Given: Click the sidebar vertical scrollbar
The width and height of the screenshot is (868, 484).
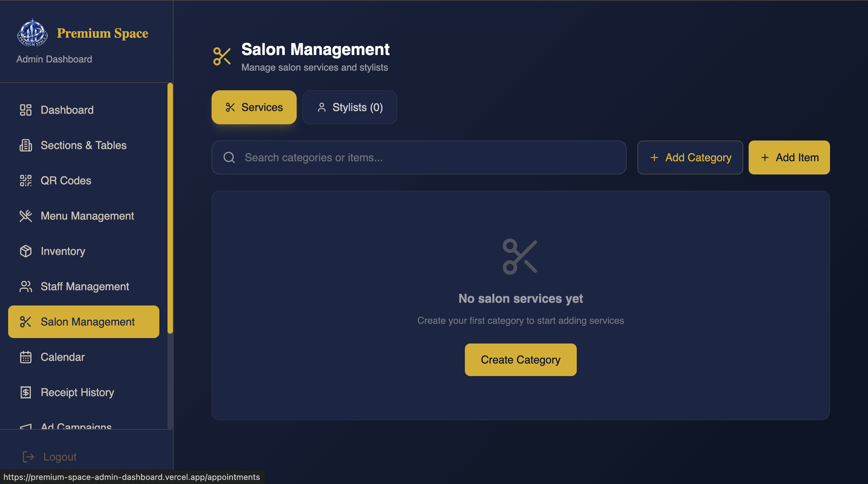Looking at the screenshot, I should (170, 208).
